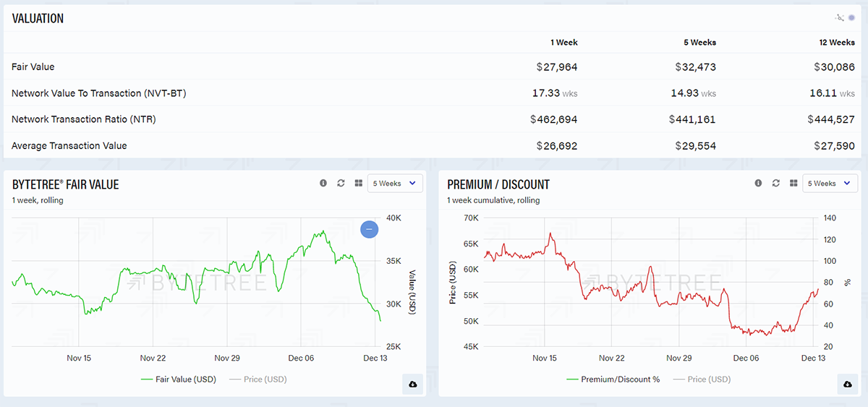The height and width of the screenshot is (407, 868).
Task: Click the VALUATION panel title
Action: 38,19
